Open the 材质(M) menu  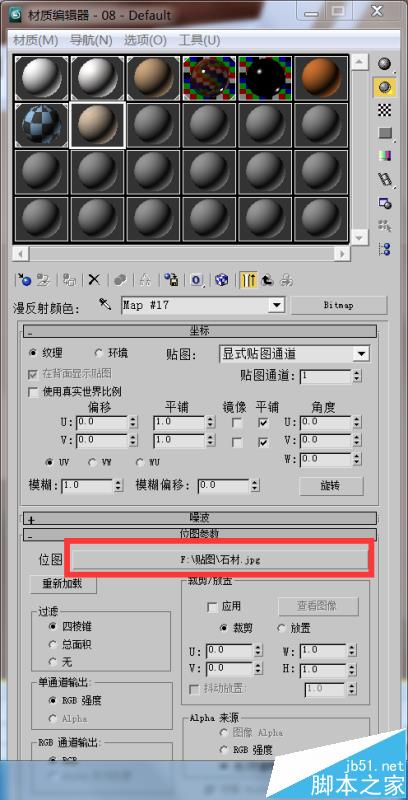35,40
